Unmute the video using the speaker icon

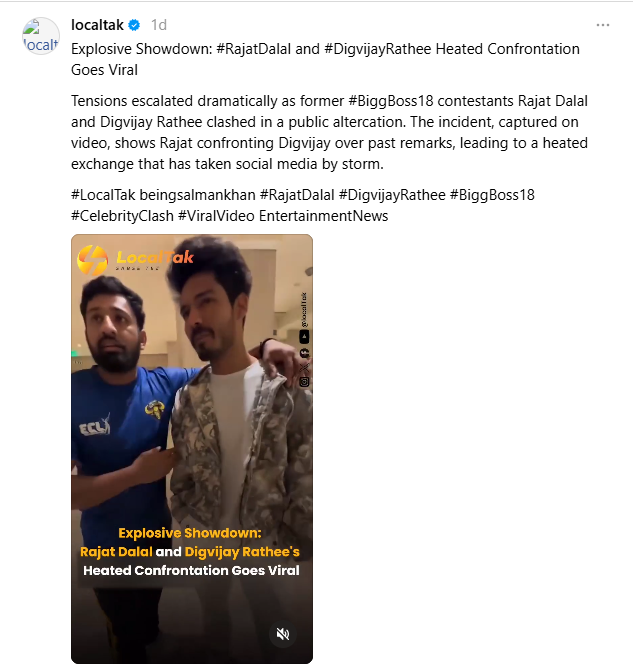click(x=283, y=634)
